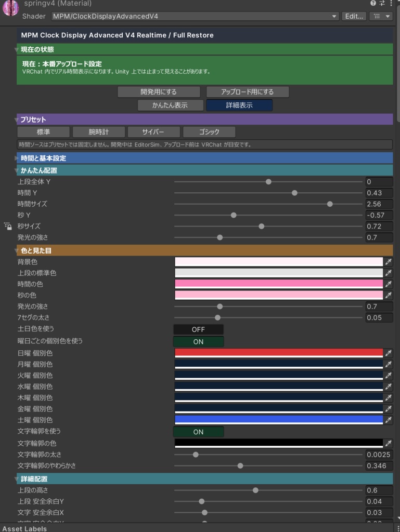Open the 背景色 color swatch
The image size is (400, 532).
[279, 262]
